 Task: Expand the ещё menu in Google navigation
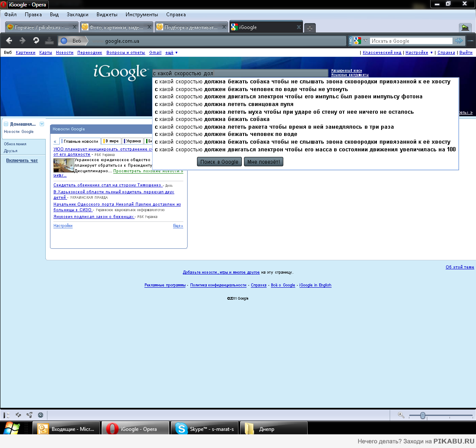click(171, 53)
